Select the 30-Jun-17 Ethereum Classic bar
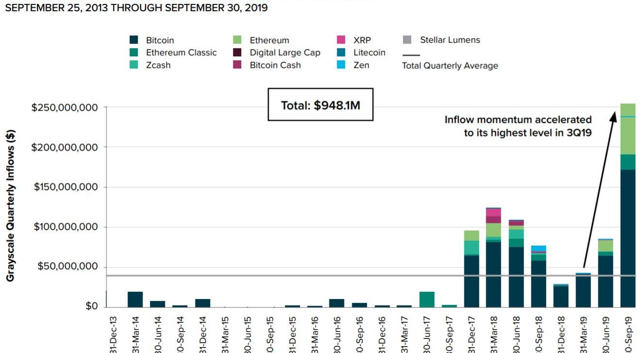Viewport: 644px width, 353px height. click(x=427, y=299)
